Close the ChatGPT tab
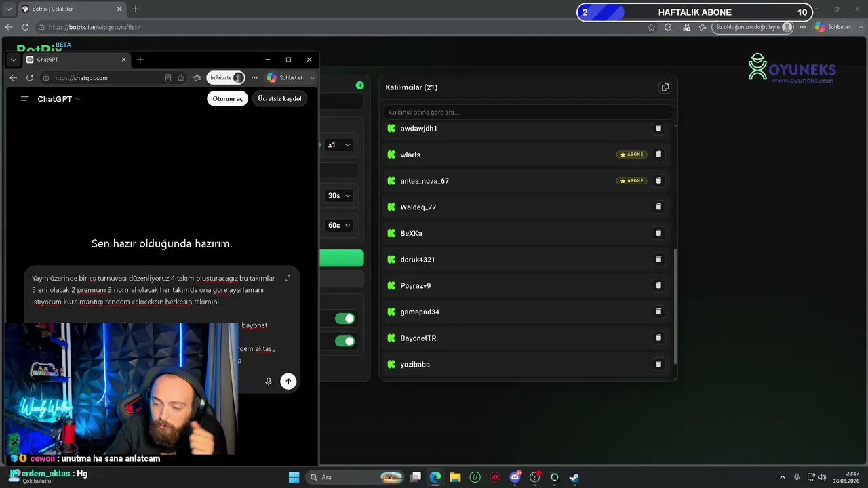Screen dimensions: 868x488 pos(123,60)
